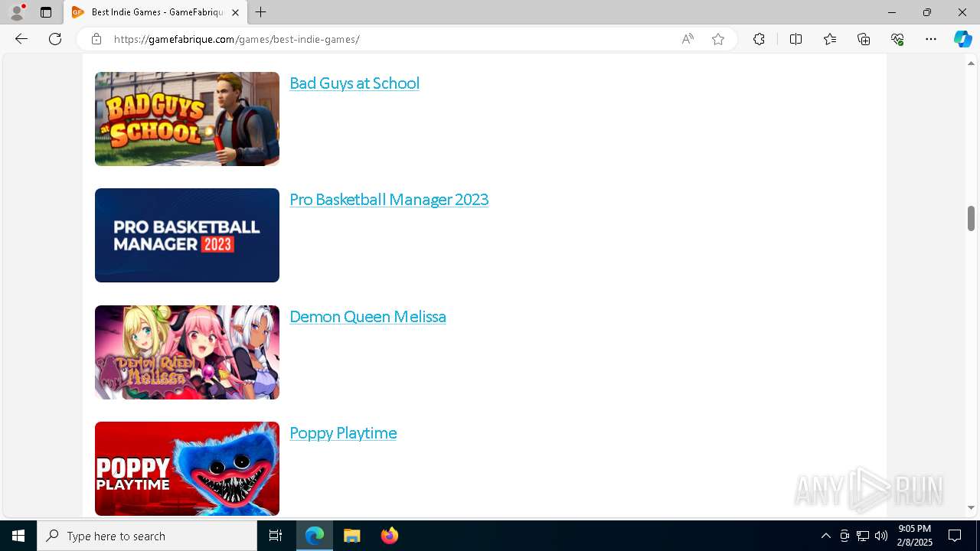Open Settings and more menu

931,39
